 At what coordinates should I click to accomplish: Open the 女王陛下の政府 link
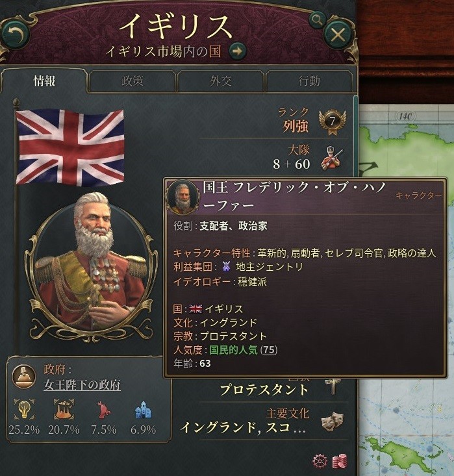point(82,385)
